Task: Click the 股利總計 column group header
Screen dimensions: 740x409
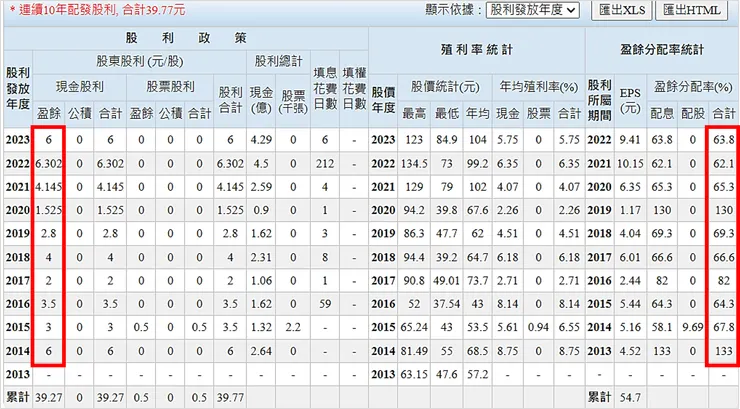Action: pyautogui.click(x=278, y=61)
